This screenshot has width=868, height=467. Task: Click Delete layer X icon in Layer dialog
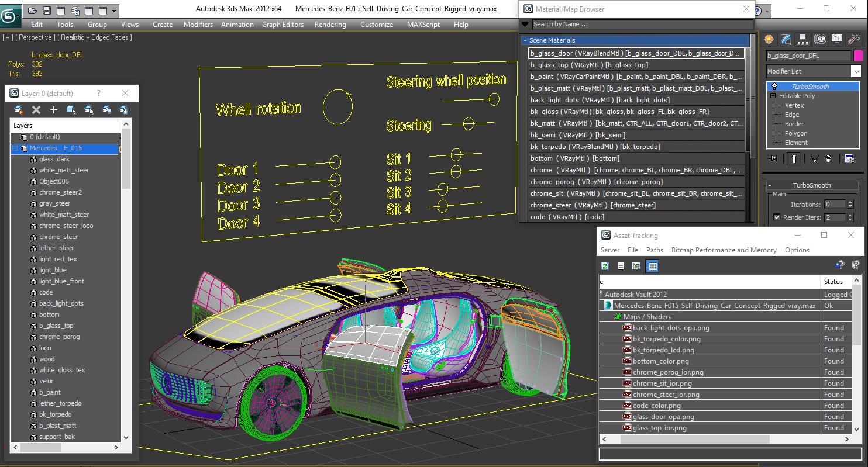(36, 109)
